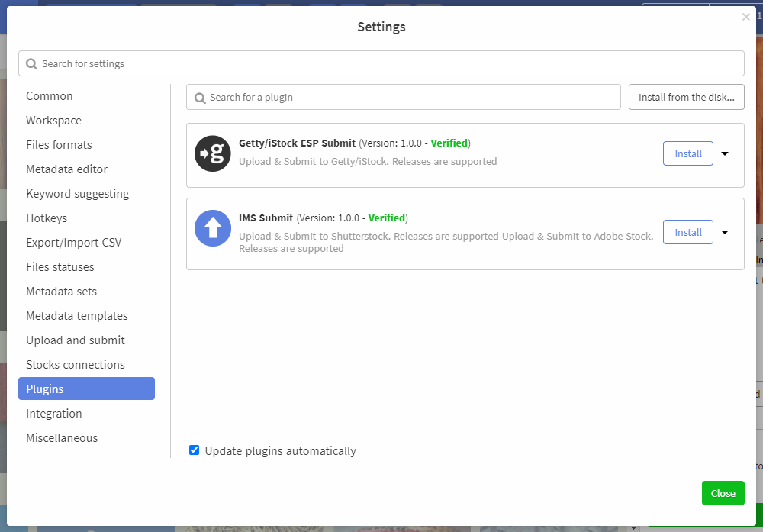Click Verified label on IMS Submit plugin
Image resolution: width=763 pixels, height=532 pixels.
386,218
